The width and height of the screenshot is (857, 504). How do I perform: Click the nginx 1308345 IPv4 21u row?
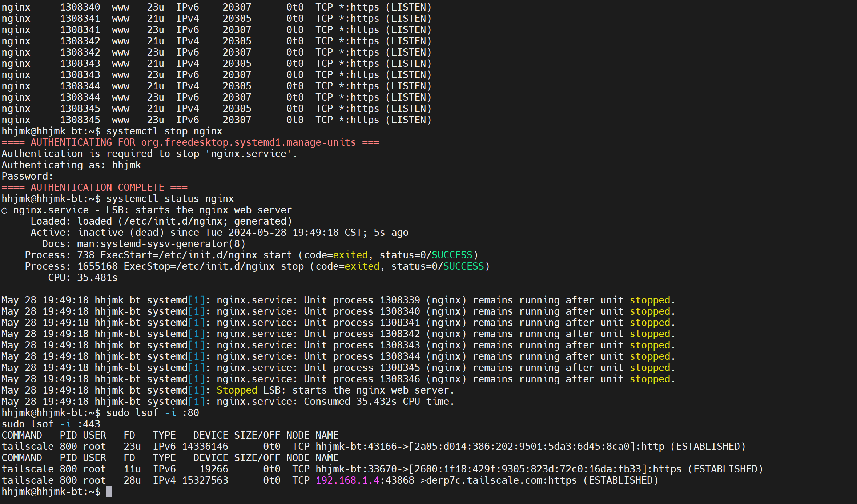[x=217, y=109]
